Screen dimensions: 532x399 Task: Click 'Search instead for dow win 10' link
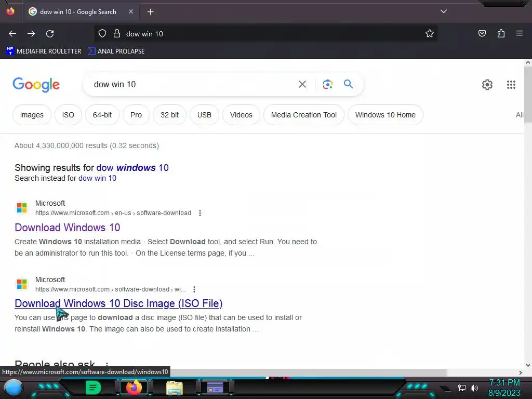click(x=97, y=178)
